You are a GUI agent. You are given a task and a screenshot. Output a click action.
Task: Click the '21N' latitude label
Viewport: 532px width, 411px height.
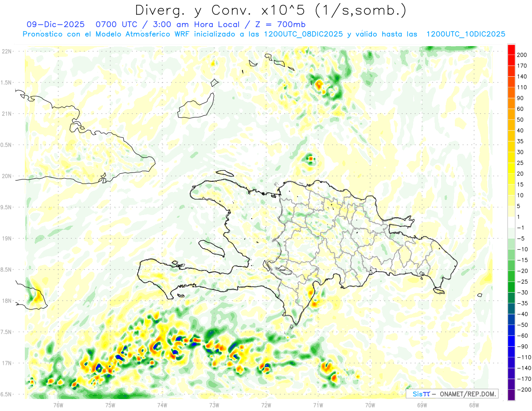click(7, 114)
